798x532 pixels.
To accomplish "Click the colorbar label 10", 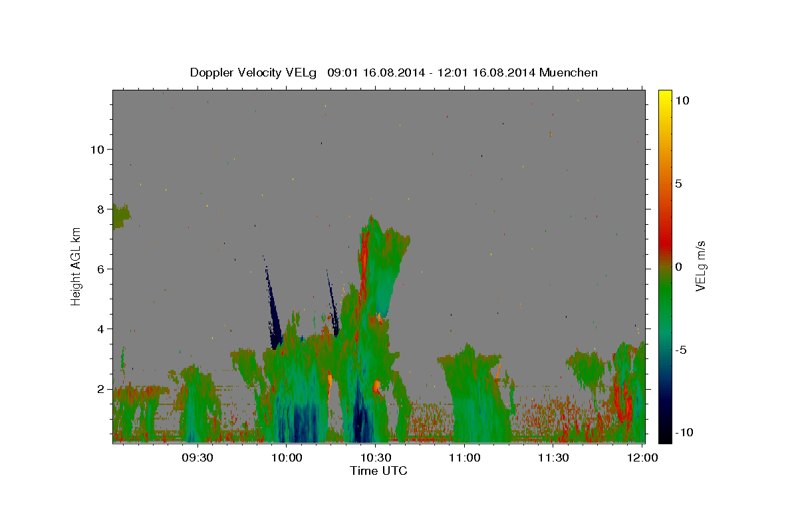I will (682, 100).
